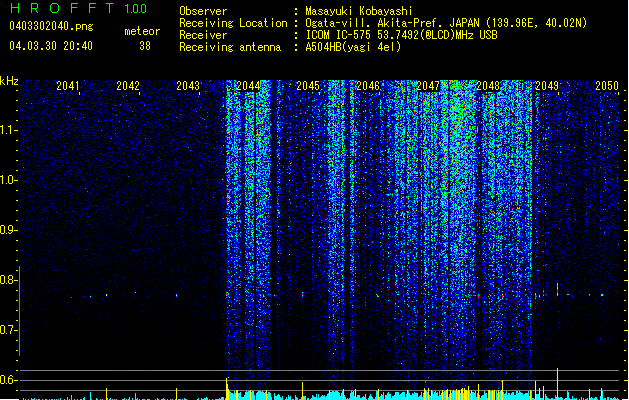Click the 2048 time marker
Image resolution: width=629 pixels, height=400 pixels.
488,86
